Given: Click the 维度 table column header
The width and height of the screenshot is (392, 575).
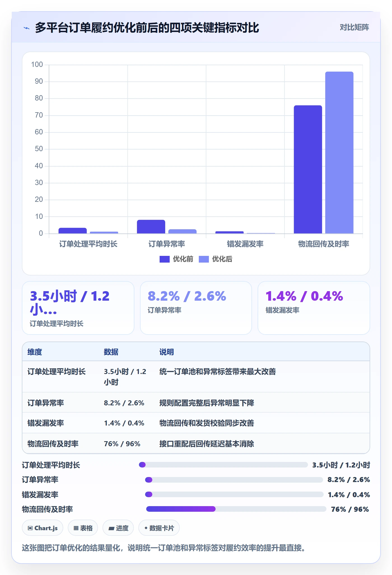Looking at the screenshot, I should tap(35, 352).
